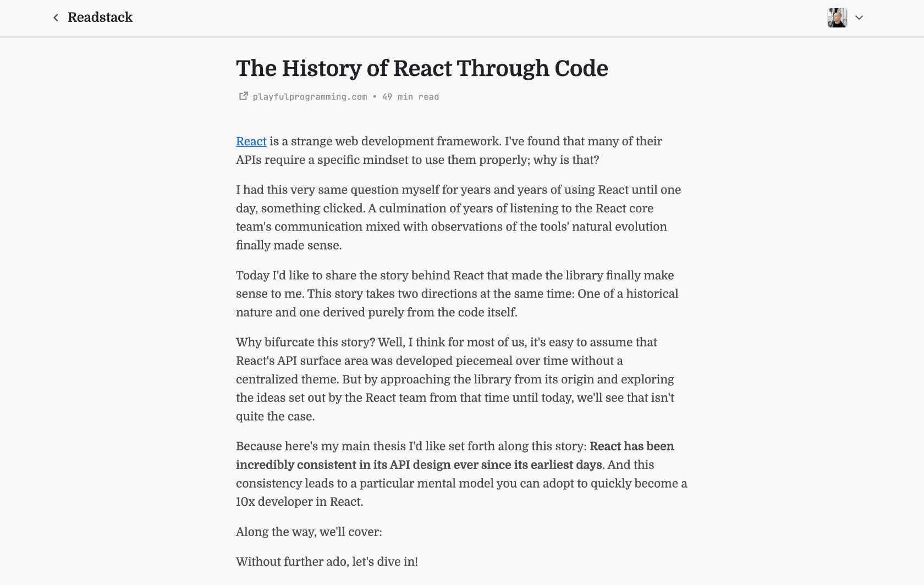Image resolution: width=924 pixels, height=585 pixels.
Task: Open the Readstack home title
Action: 100,18
